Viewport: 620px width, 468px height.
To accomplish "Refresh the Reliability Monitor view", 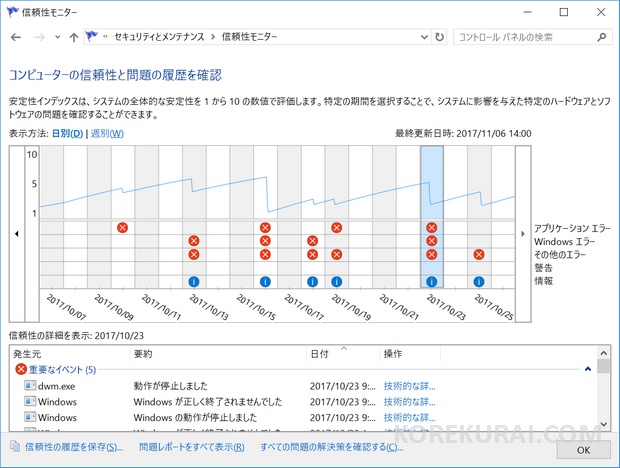I will tap(439, 37).
